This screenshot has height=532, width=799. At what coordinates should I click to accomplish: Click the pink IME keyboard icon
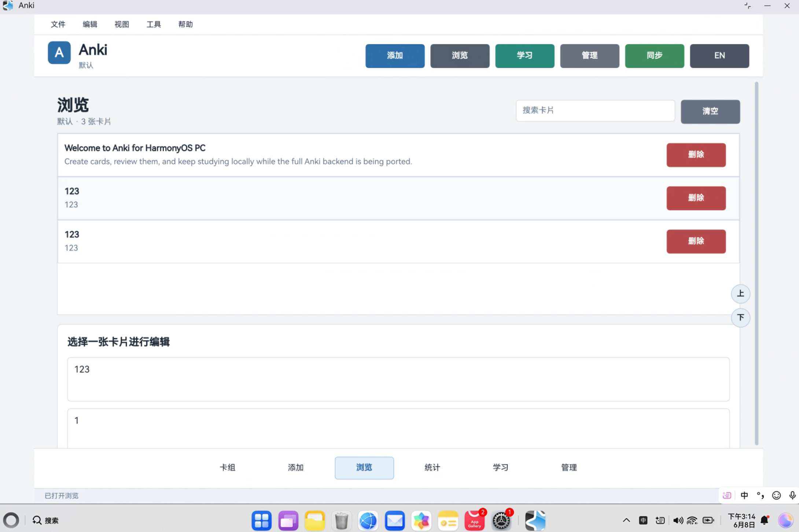pos(727,495)
